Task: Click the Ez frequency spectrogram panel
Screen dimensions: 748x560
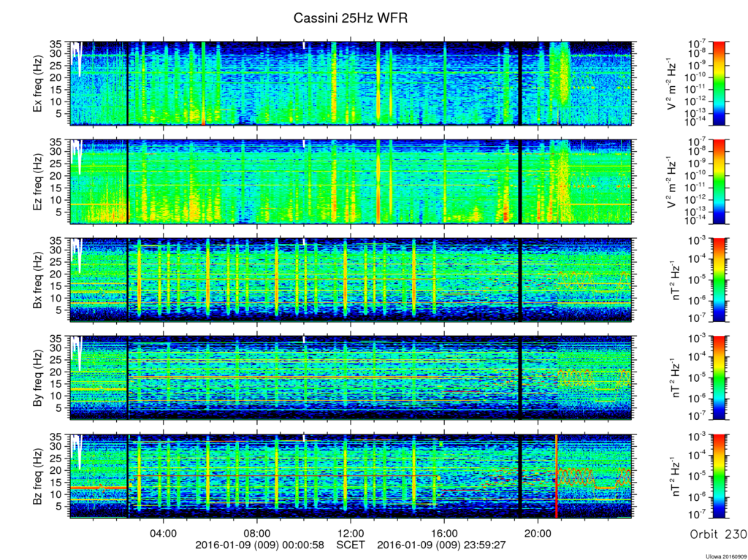Action: point(351,182)
